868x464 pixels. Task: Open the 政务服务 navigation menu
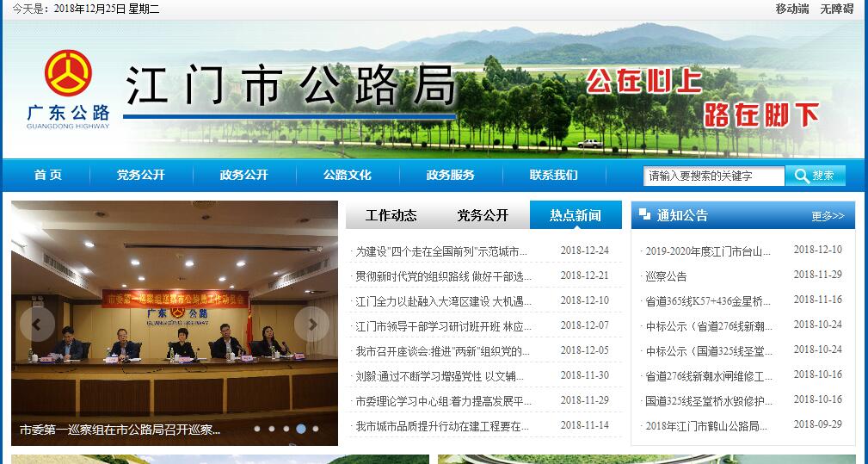[450, 175]
